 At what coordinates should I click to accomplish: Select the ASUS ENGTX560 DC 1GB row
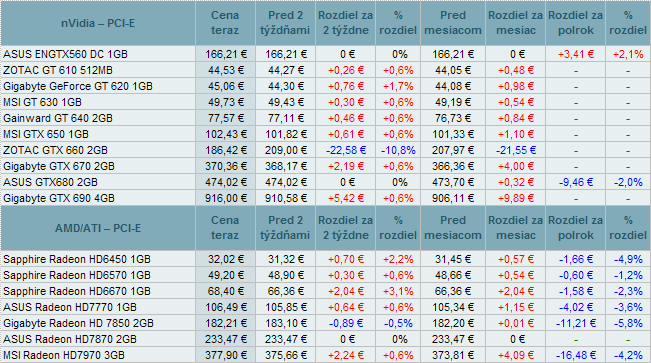point(326,54)
